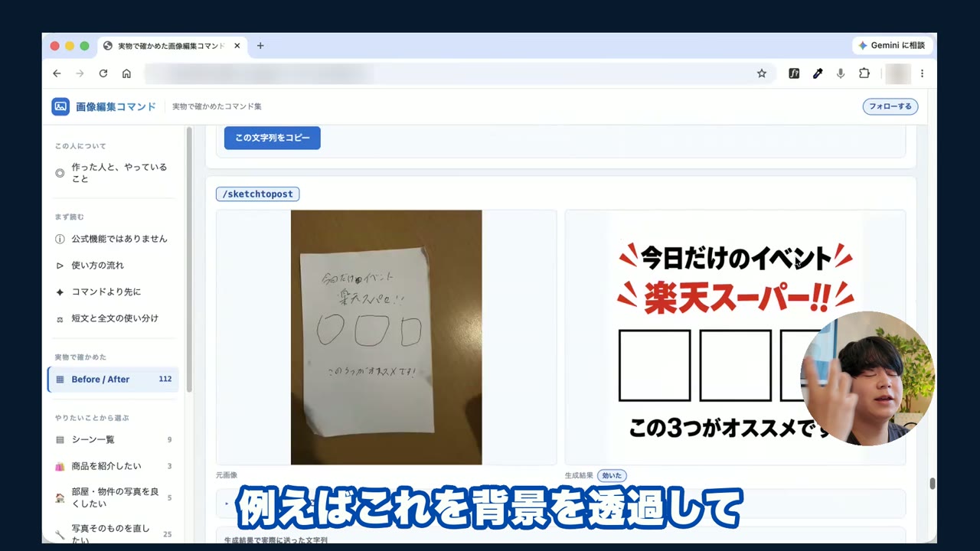Select the 実物で確かめた画像編集コマンド browser tab
Viewport: 980px width, 551px height.
coord(172,46)
